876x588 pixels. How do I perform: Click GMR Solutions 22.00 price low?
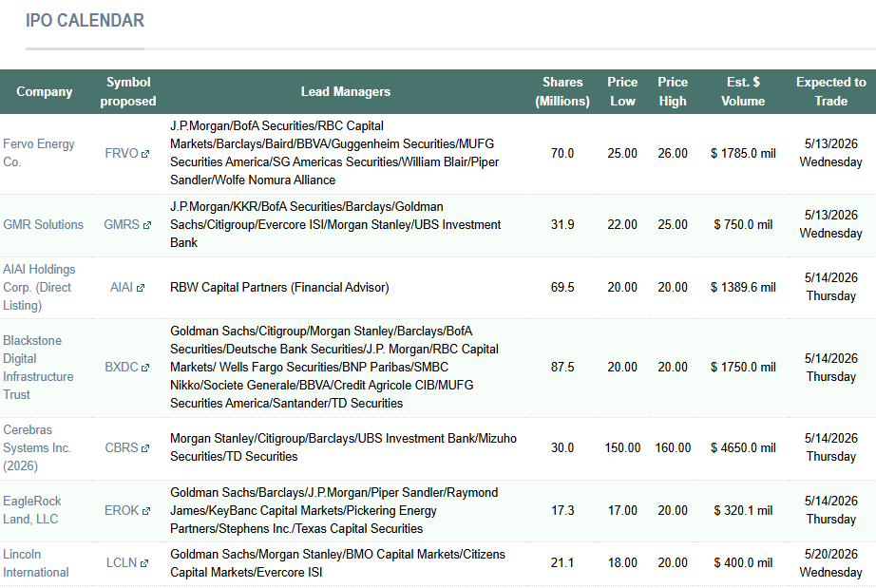point(622,224)
